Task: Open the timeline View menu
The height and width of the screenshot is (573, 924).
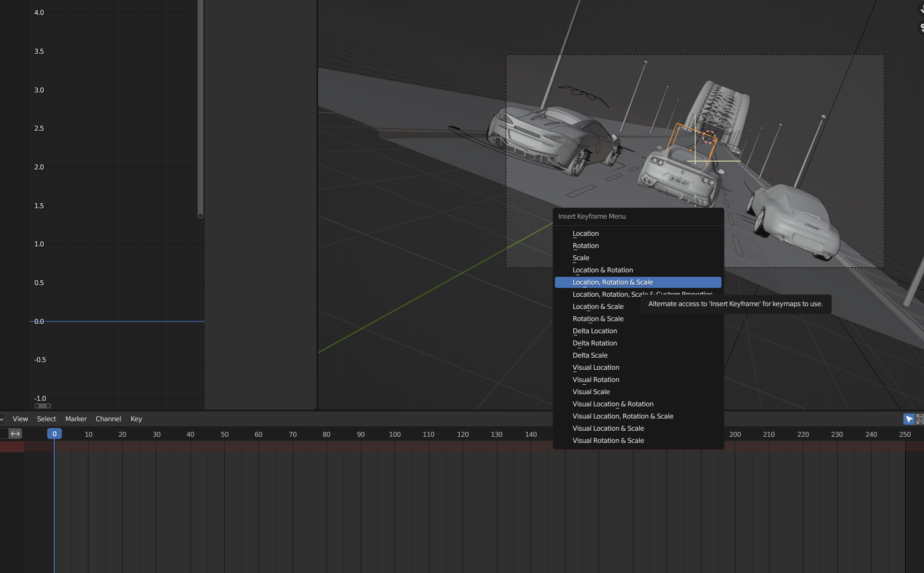Action: [x=20, y=419]
